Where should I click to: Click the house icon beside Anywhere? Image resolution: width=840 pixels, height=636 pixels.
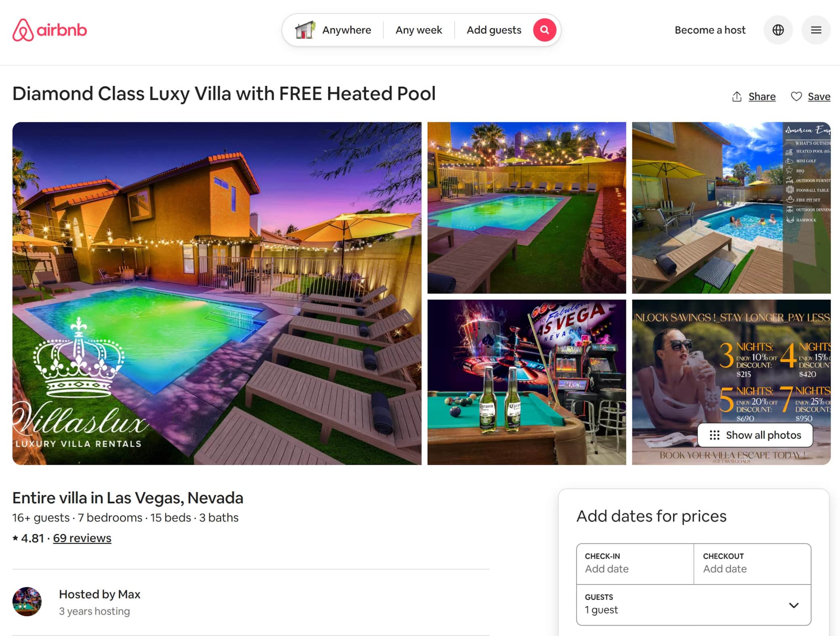tap(305, 30)
